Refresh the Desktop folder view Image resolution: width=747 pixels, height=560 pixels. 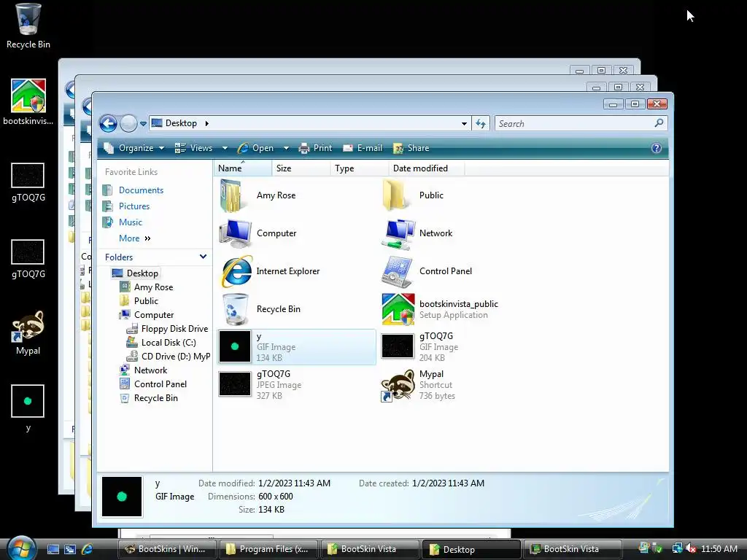coord(480,124)
